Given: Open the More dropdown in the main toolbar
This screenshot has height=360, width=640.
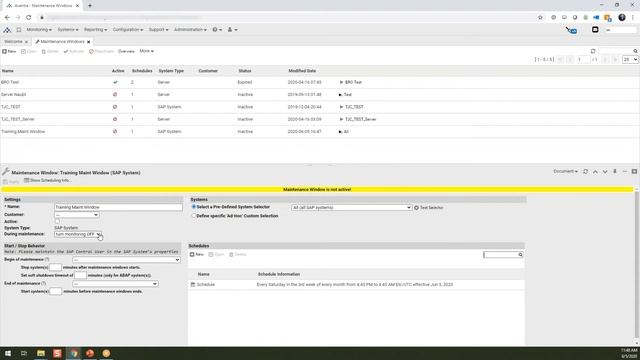Looking at the screenshot, I should 147,51.
